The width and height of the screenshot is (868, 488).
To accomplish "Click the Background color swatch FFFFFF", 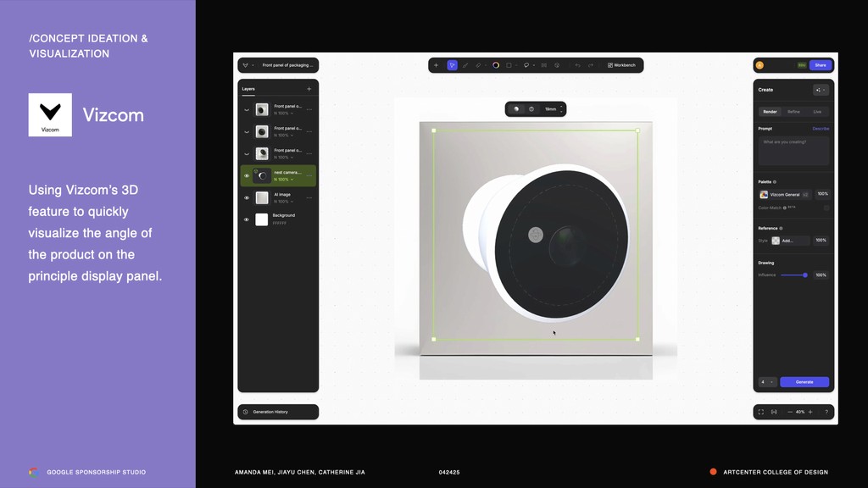I will [262, 219].
